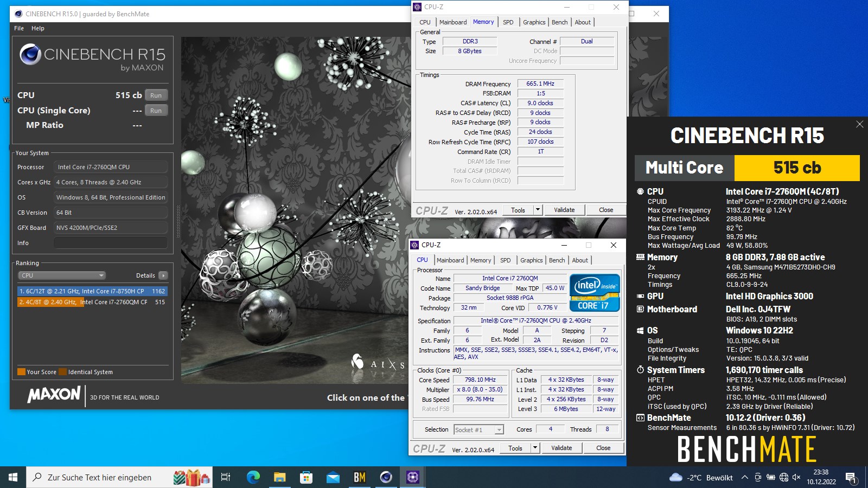Close the BenchMate result overlay
The image size is (868, 488).
coord(859,124)
